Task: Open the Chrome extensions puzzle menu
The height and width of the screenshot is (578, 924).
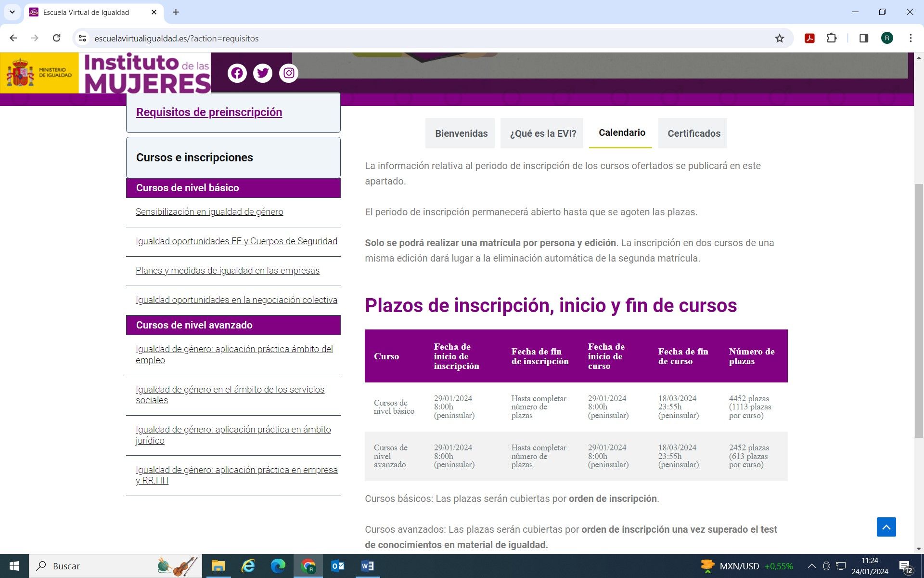Action: [x=832, y=38]
